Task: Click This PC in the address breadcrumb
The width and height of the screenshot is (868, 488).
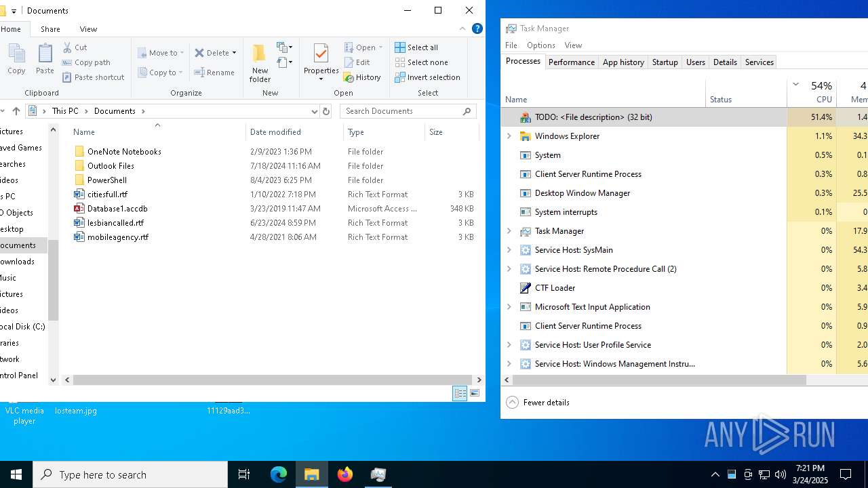Action: pos(65,111)
